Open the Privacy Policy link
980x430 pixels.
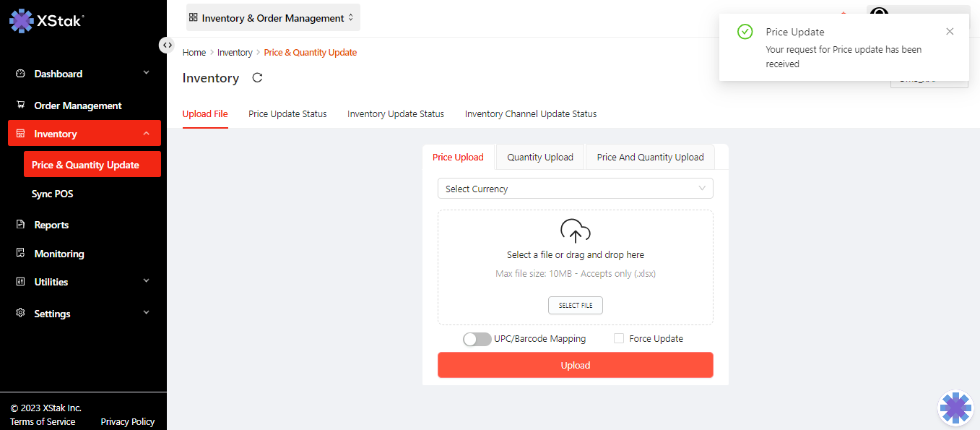pyautogui.click(x=127, y=421)
